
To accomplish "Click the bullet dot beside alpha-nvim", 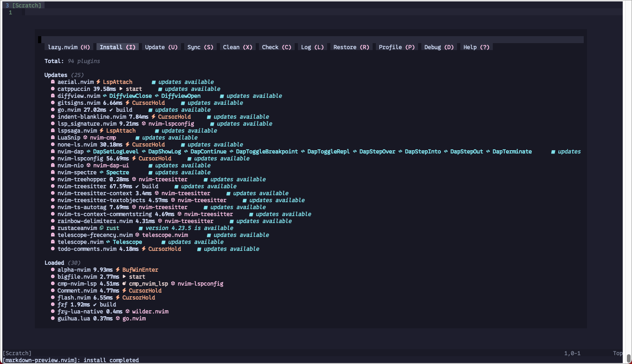I will (x=53, y=270).
